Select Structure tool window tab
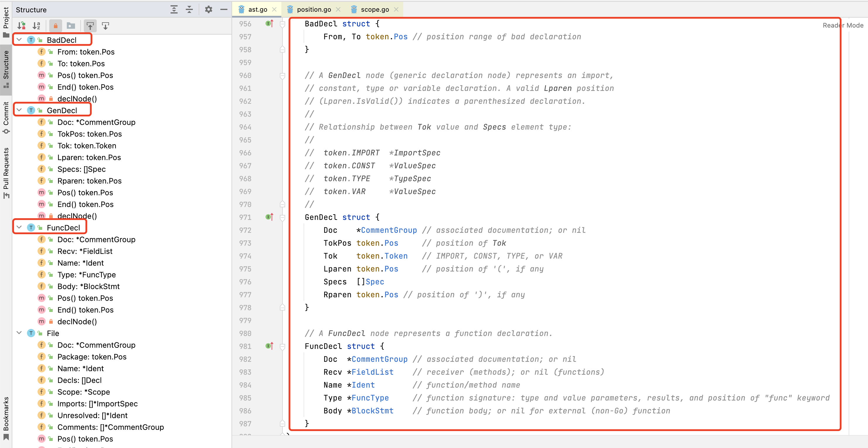The image size is (868, 448). click(6, 69)
